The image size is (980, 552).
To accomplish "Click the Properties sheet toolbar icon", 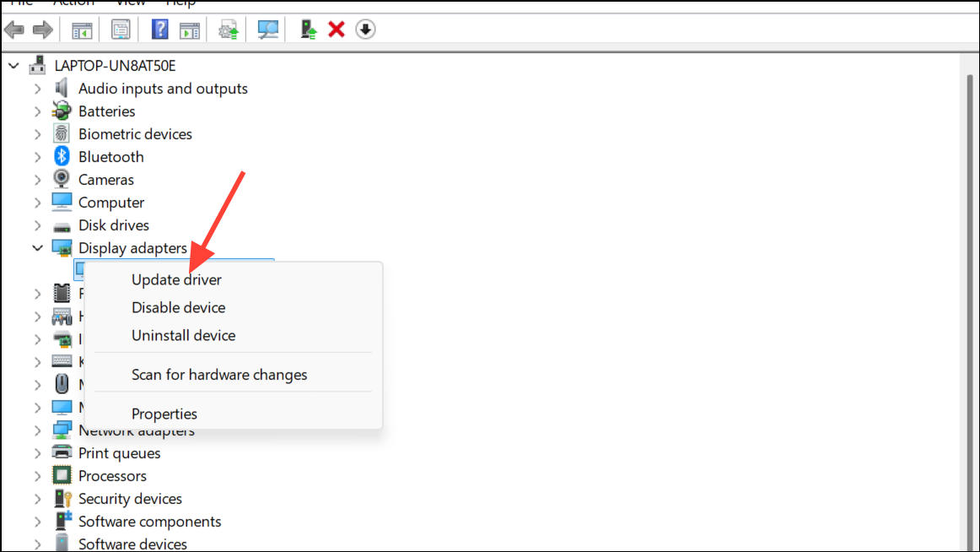I will pos(121,30).
